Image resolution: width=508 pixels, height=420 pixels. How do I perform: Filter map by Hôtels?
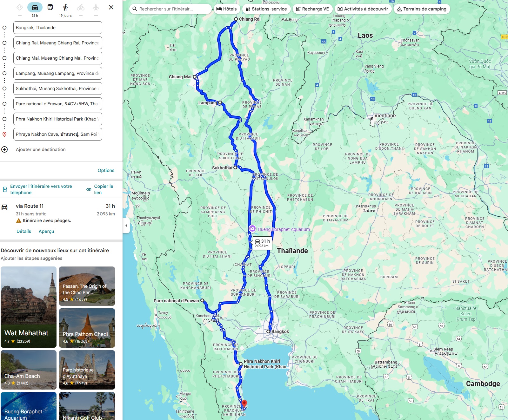tap(226, 9)
